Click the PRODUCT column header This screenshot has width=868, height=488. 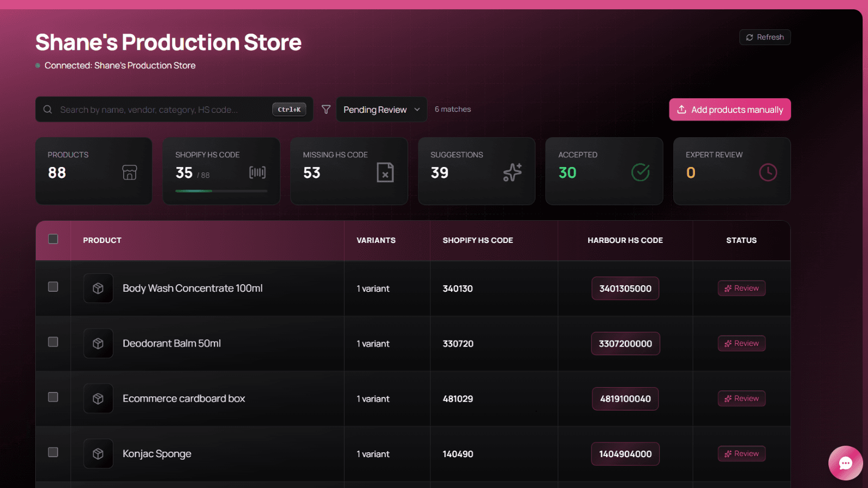[102, 240]
